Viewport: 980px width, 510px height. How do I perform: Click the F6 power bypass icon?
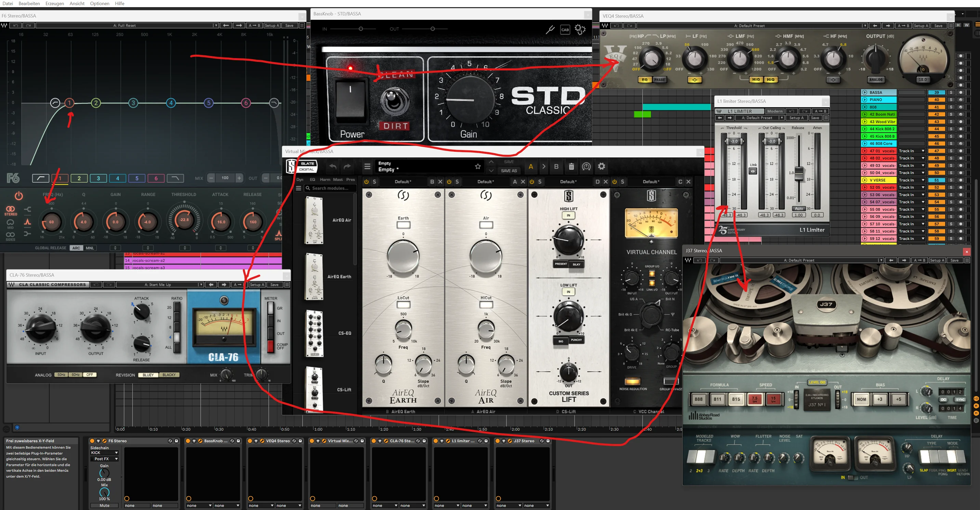coord(19,196)
